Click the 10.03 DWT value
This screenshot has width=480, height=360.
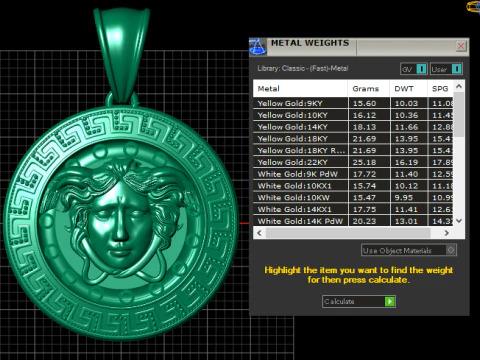(x=406, y=103)
